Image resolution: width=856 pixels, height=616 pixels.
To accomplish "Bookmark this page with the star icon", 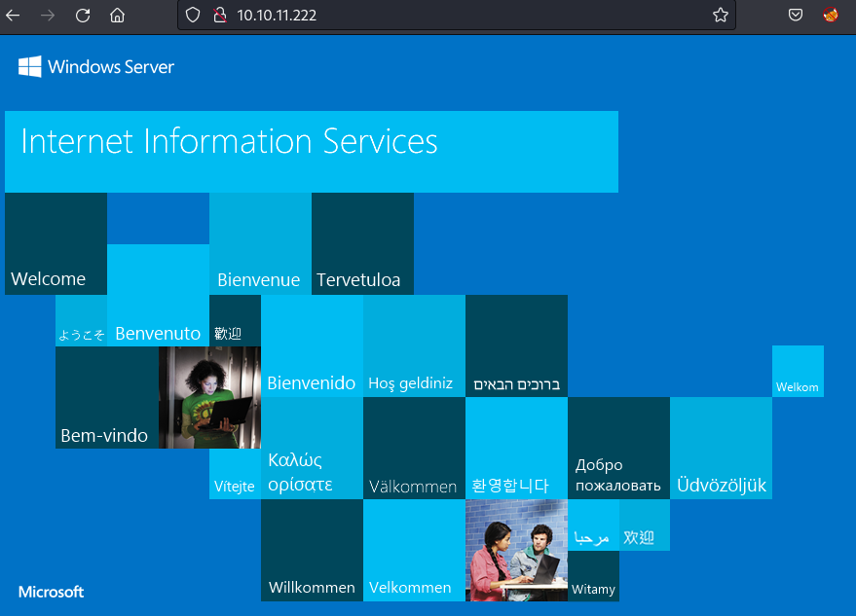I will coord(721,16).
